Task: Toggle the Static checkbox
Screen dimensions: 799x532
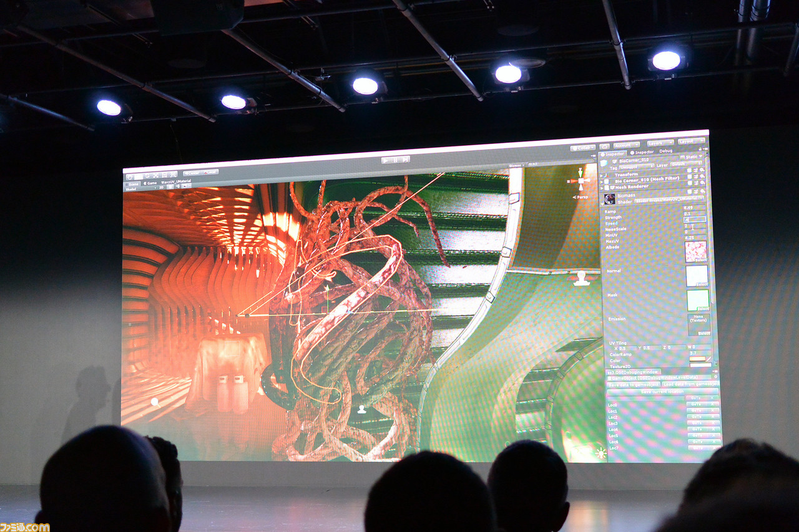Action: click(x=682, y=157)
